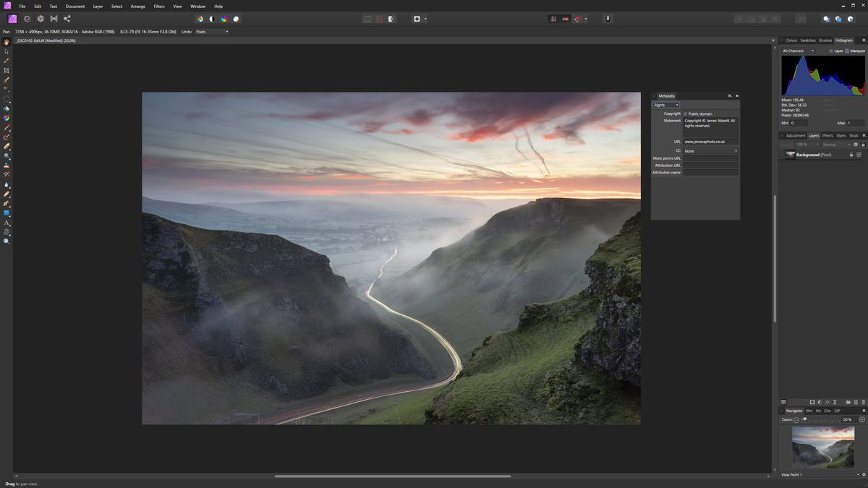Select the View (hand) tool

pos(7,42)
